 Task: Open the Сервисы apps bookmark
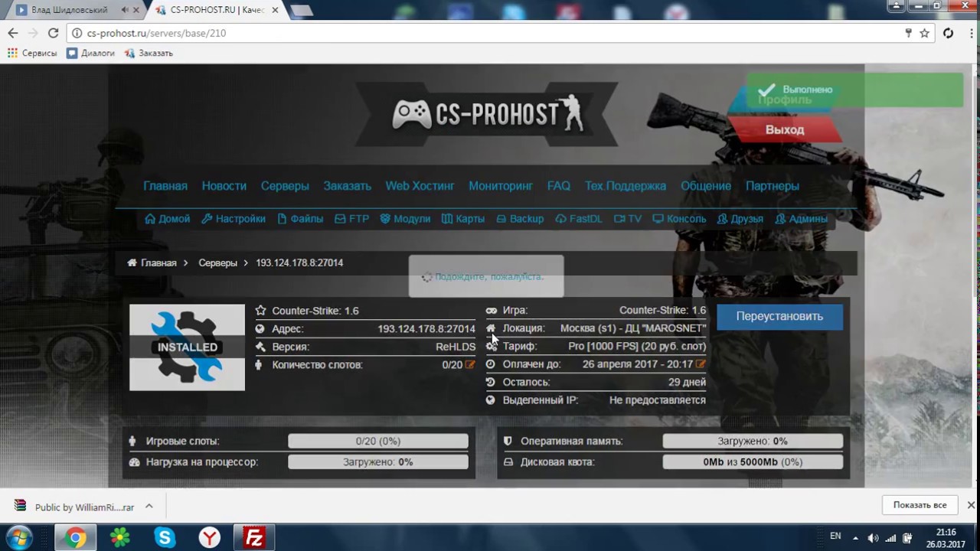(x=32, y=53)
